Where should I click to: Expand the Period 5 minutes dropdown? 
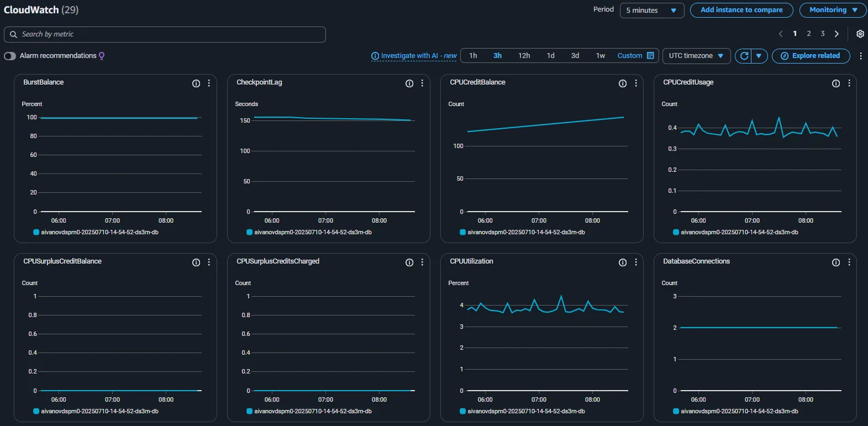[651, 10]
